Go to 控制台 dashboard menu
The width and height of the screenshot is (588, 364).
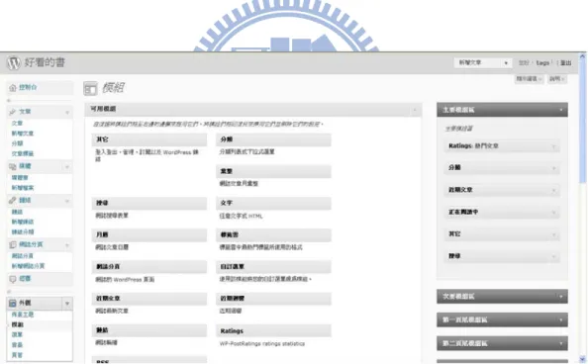click(x=28, y=87)
